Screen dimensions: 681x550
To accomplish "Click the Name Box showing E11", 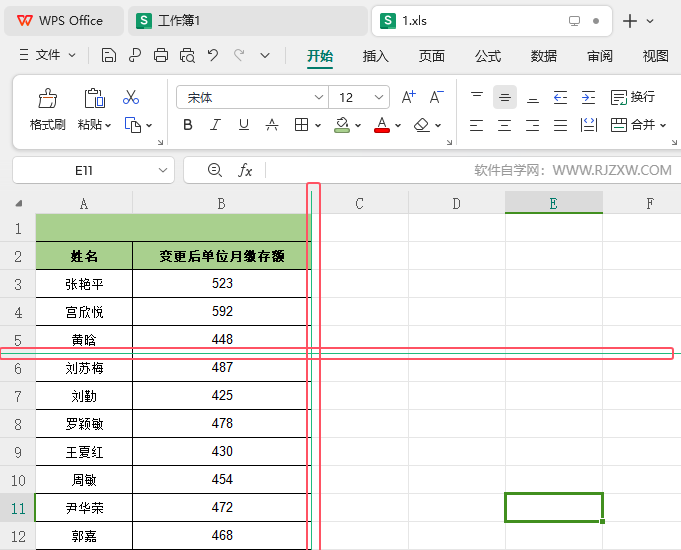I will pos(84,170).
